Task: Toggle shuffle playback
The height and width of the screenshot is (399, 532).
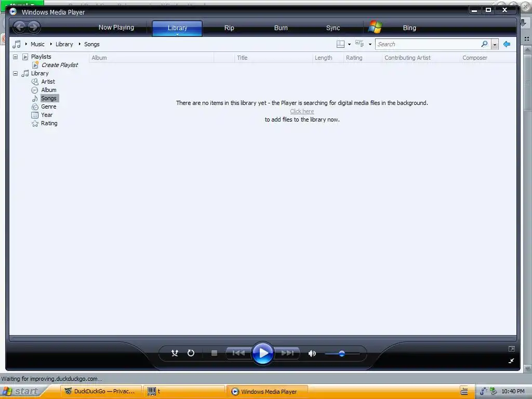Action: tap(175, 353)
